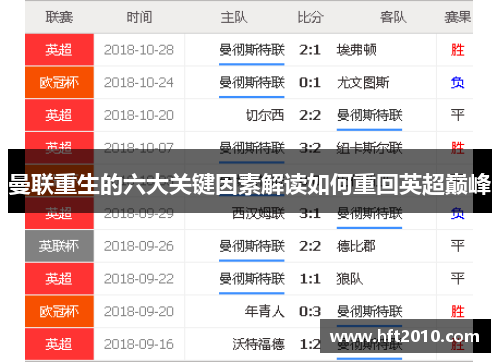
Task: Select home team 沃特福德
Action: (258, 344)
